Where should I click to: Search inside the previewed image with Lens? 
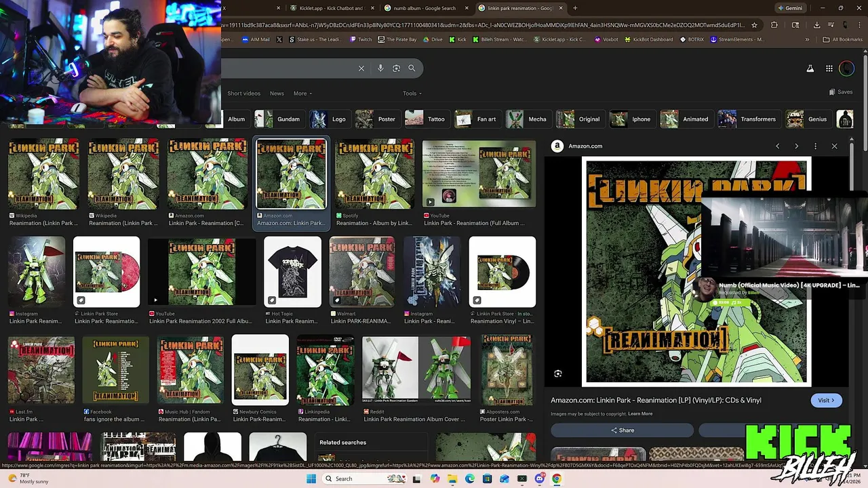(x=557, y=373)
